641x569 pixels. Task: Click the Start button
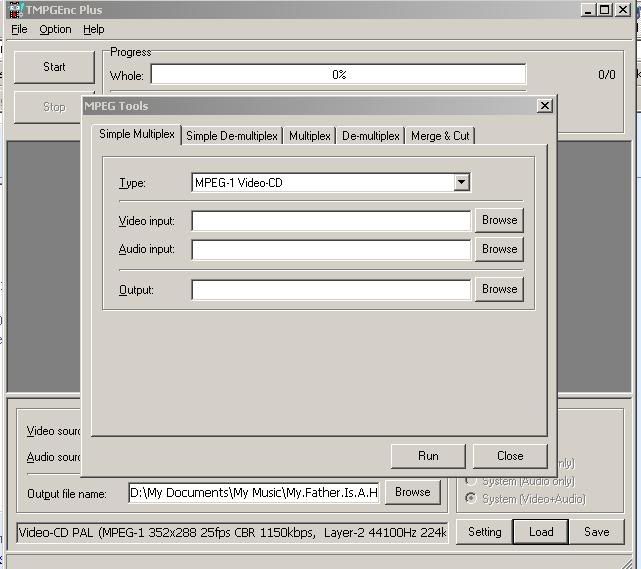point(54,67)
